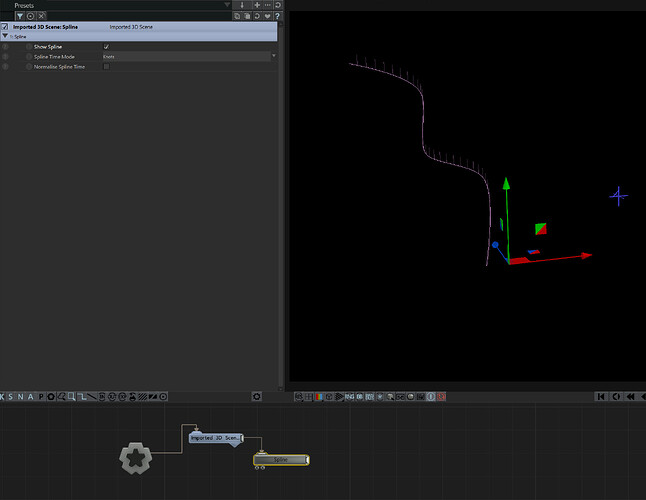
Task: Click the N icon in nodegraph toolbar
Action: click(20, 397)
